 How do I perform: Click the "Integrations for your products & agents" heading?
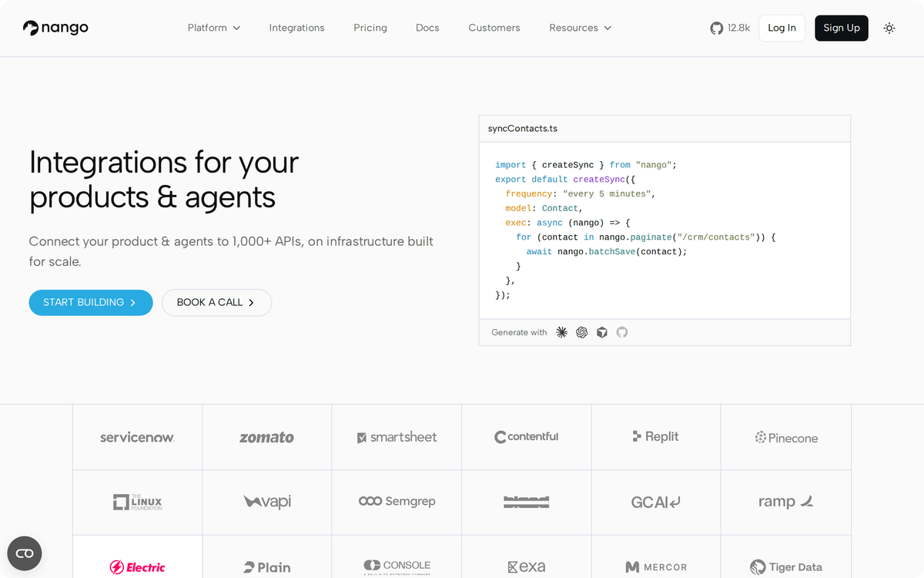pyautogui.click(x=164, y=180)
